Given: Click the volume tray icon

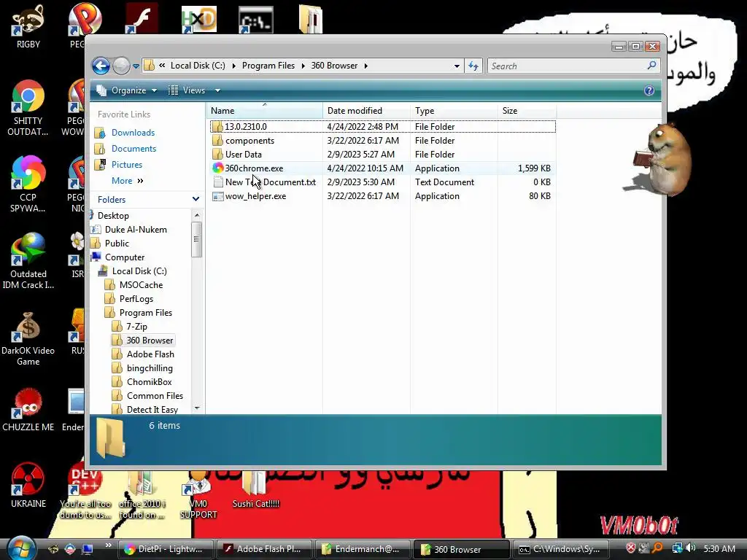Looking at the screenshot, I should pyautogui.click(x=690, y=548).
